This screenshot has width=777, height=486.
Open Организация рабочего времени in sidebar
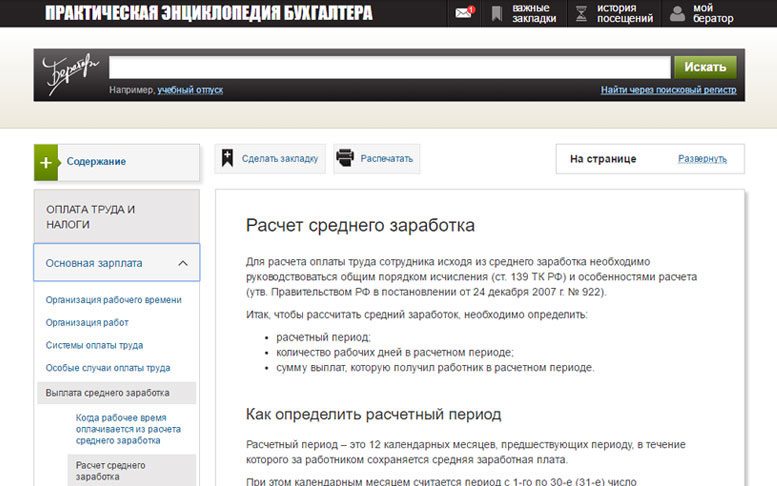[113, 299]
